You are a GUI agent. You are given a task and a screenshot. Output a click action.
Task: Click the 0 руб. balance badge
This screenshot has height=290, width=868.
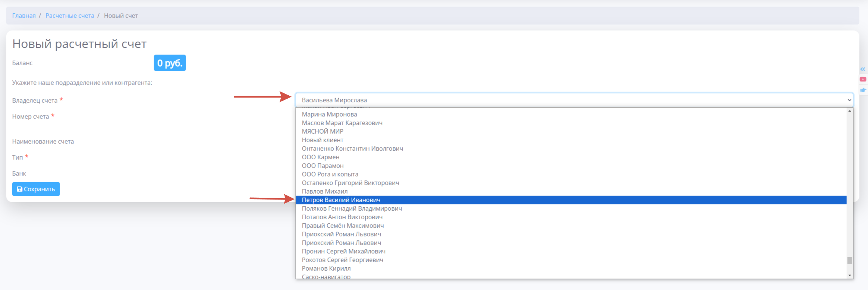point(170,63)
